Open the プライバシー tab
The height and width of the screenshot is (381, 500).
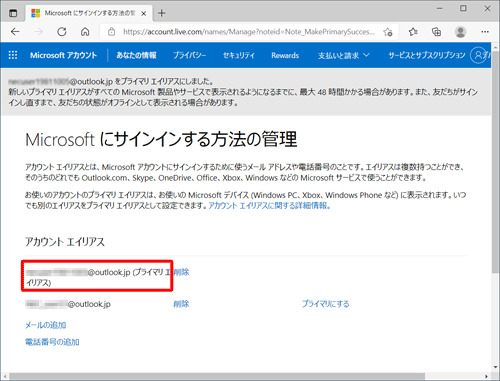pos(189,55)
